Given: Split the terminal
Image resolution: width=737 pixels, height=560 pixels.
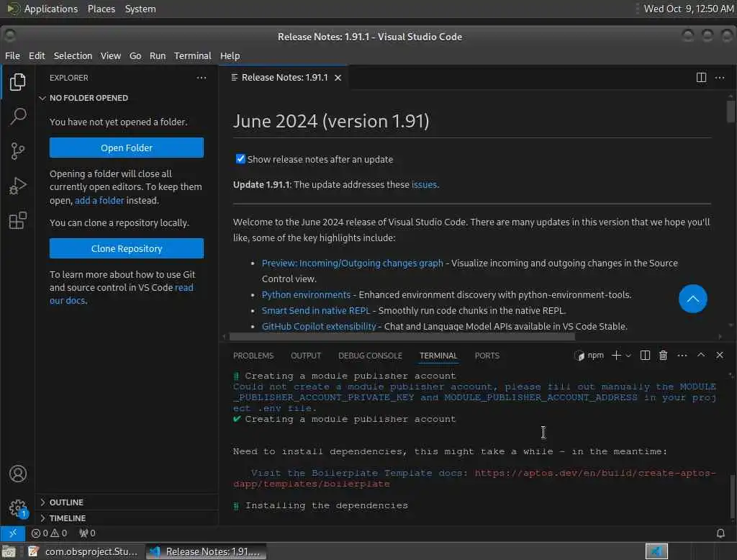Looking at the screenshot, I should point(645,356).
